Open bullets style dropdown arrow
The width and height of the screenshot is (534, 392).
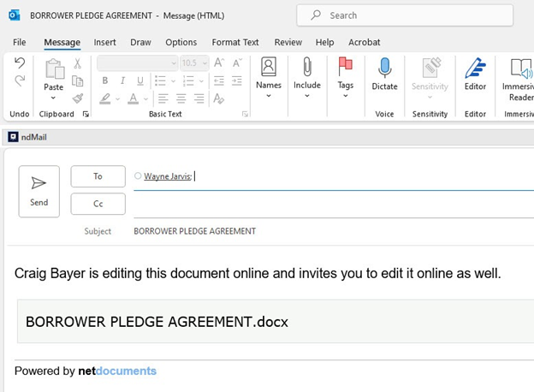tap(173, 81)
